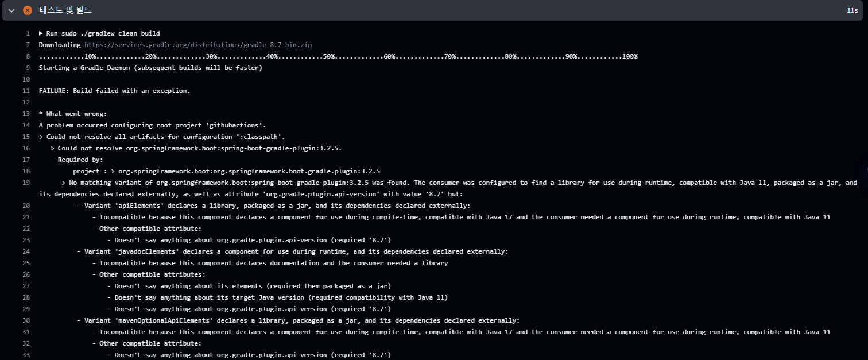Select line number 19 of the log
Viewport: 868px width, 360px height.
[x=26, y=182]
